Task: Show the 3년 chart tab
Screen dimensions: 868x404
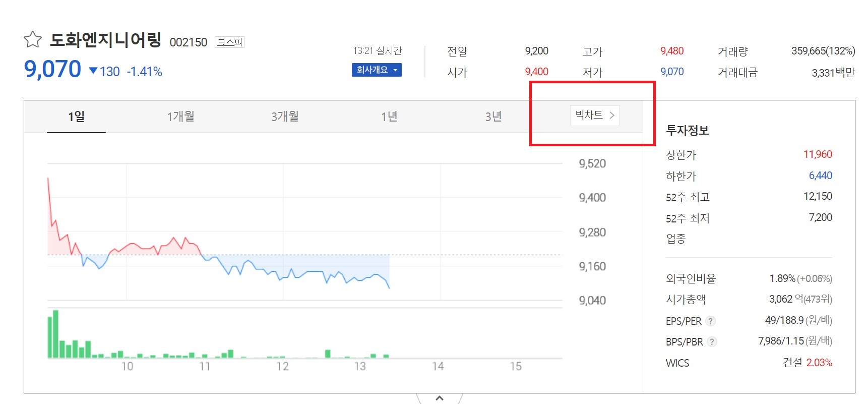Action: point(493,117)
